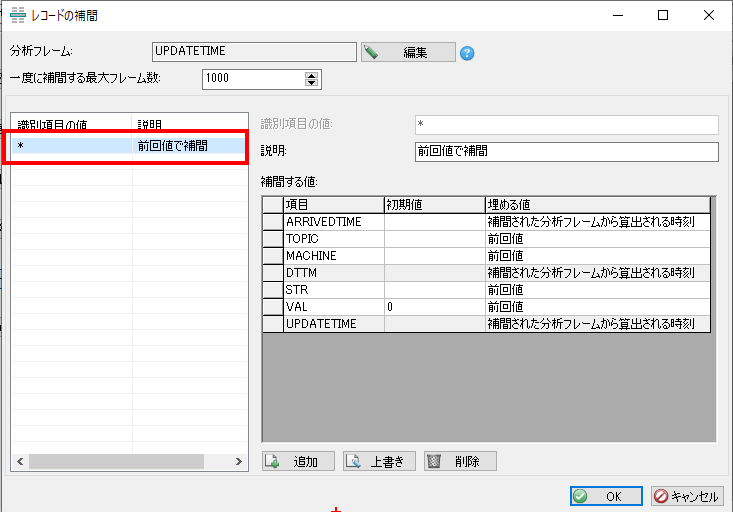Click the 分析フレーム field showing UPDATETIME
The height and width of the screenshot is (512, 733).
[254, 52]
